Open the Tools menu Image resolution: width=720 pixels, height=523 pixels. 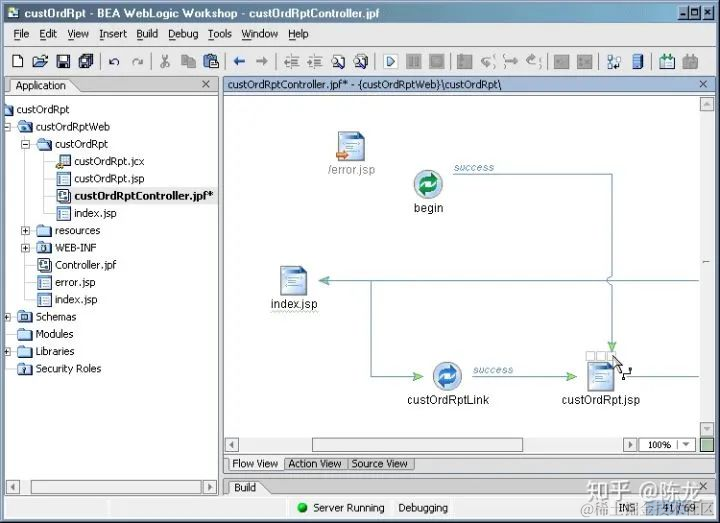219,34
